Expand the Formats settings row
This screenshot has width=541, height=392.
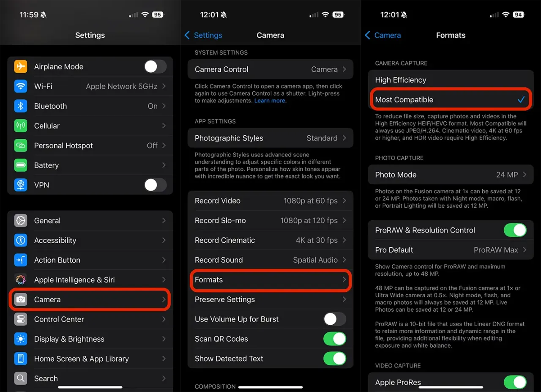[270, 280]
